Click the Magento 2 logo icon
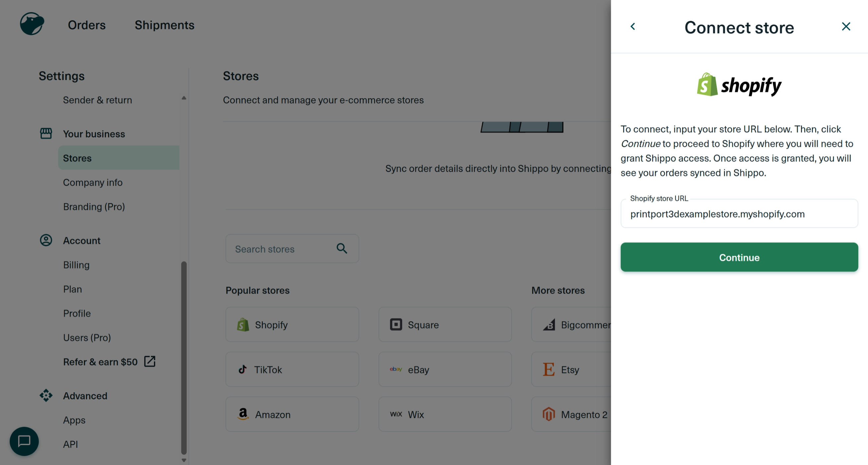This screenshot has width=868, height=465. pos(549,414)
